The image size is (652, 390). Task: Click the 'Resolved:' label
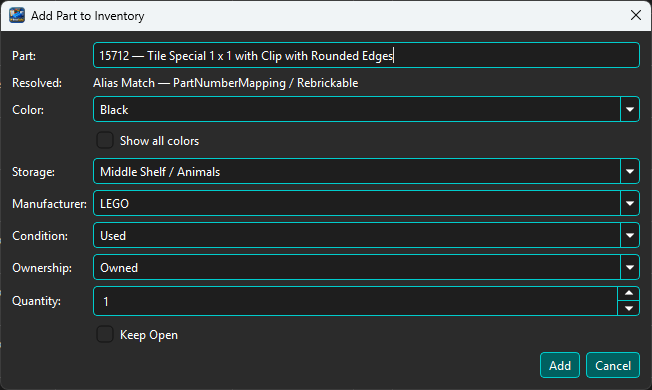pos(37,83)
